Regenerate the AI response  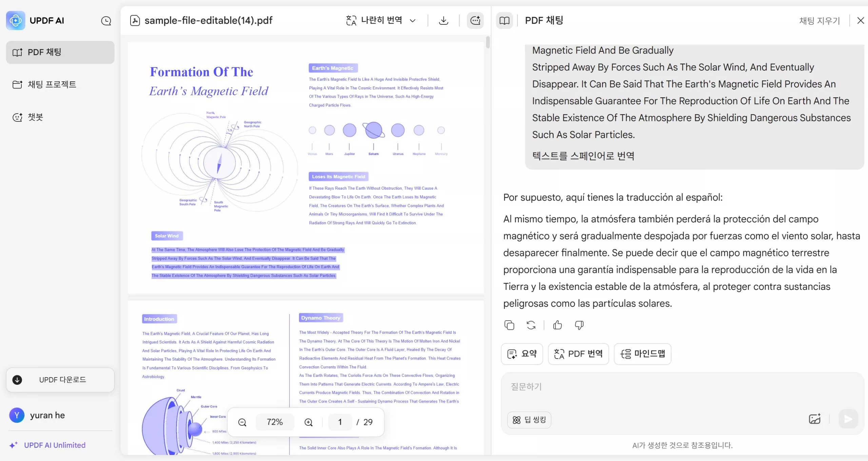pyautogui.click(x=531, y=325)
